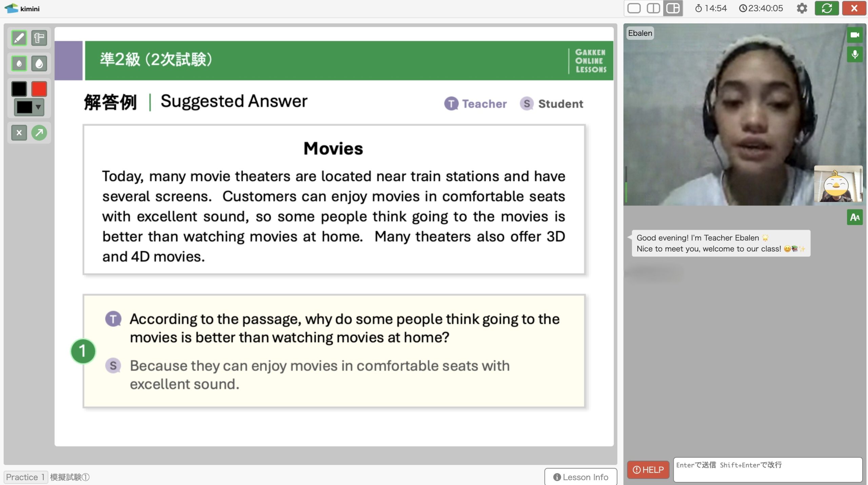Click the red HELP button
Screen dimensions: 868x485
coord(648,470)
